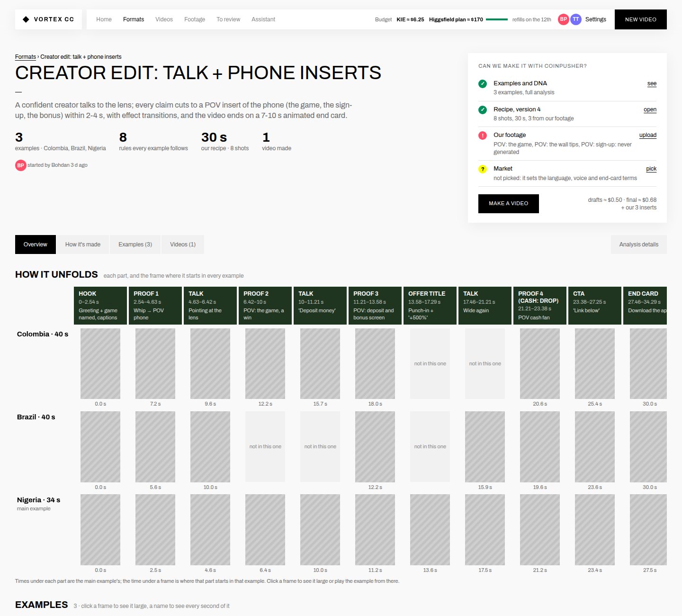Viewport: 682px width, 616px height.
Task: Open the To review nav item
Action: 228,19
